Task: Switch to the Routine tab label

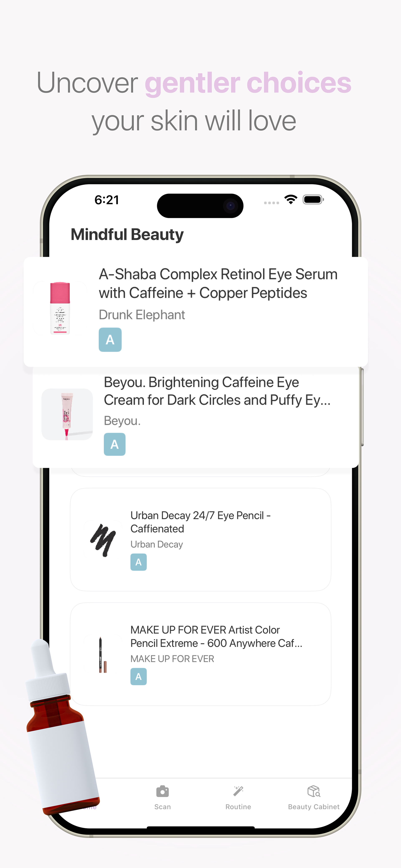Action: [x=238, y=807]
